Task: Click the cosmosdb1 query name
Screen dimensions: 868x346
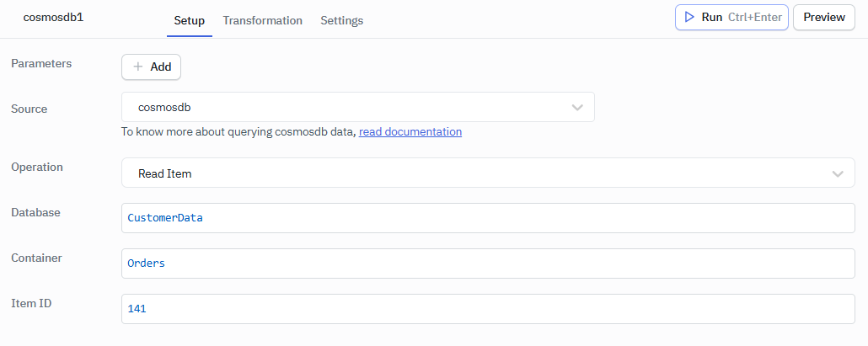Action: tap(53, 17)
